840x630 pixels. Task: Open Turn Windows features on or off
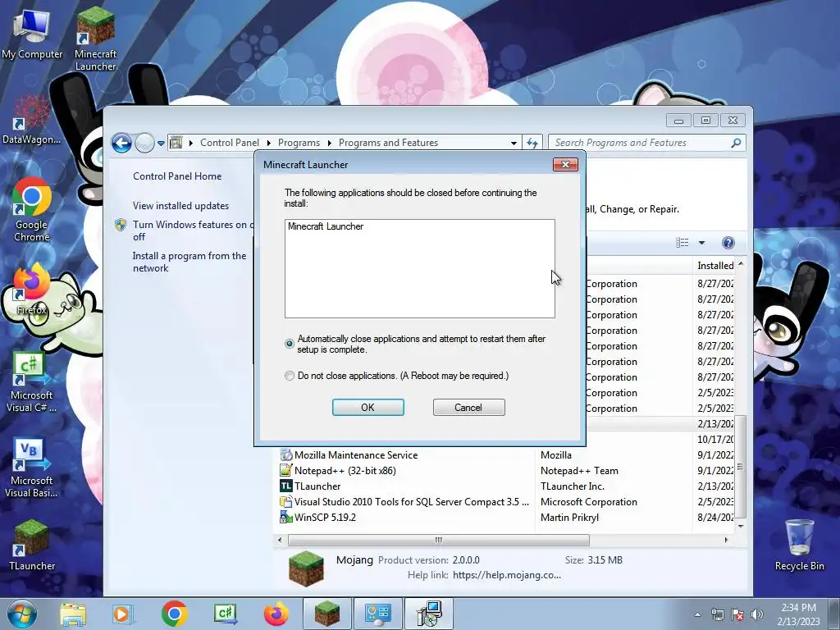(193, 231)
